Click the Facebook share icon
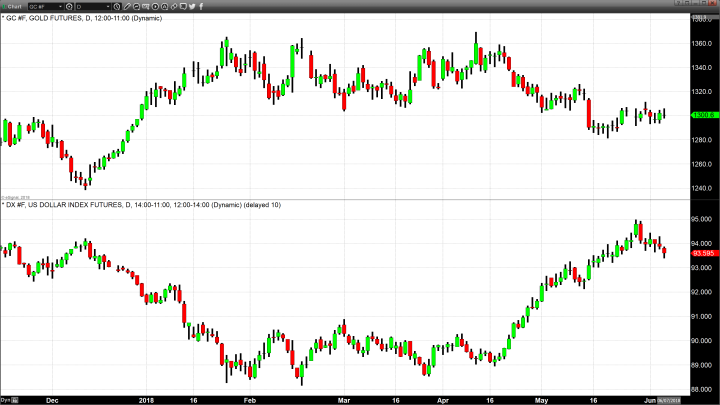720x405 pixels. [201, 6]
